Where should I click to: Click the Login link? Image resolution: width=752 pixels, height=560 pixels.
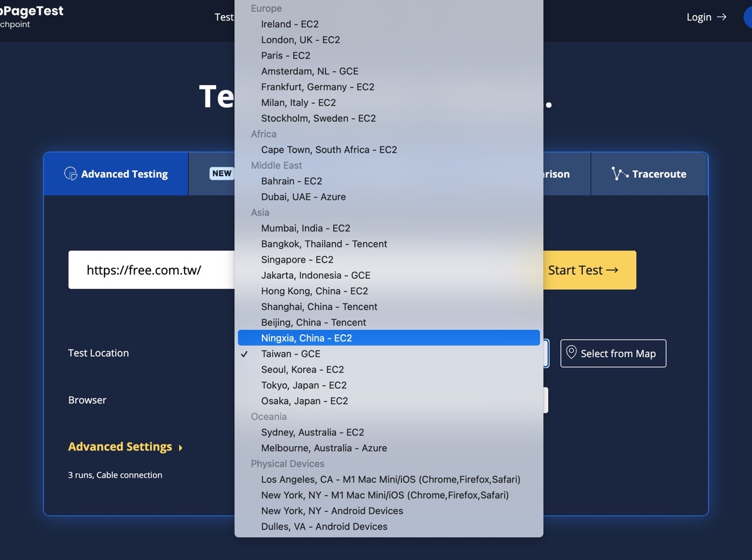(x=706, y=17)
